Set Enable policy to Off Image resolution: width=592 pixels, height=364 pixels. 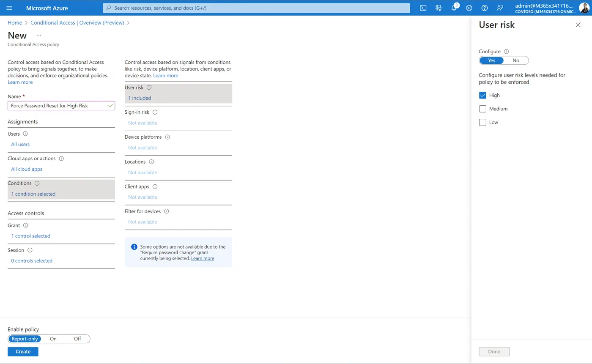click(x=77, y=339)
